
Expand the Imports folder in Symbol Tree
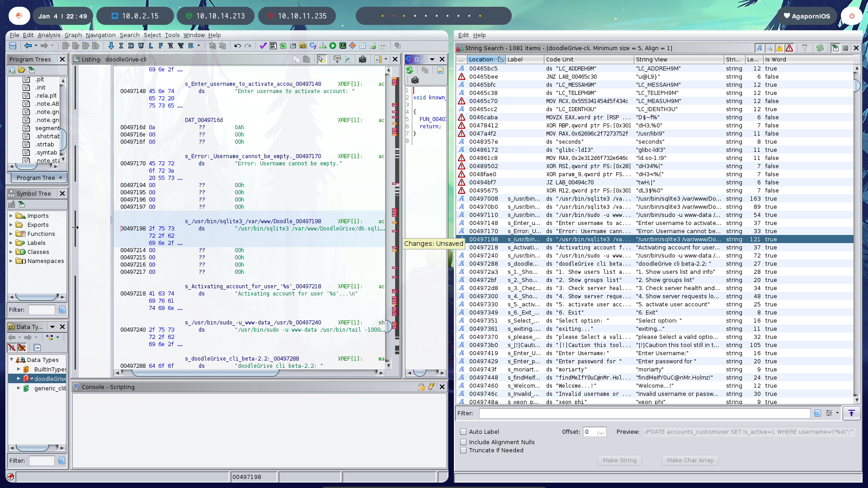pyautogui.click(x=11, y=216)
